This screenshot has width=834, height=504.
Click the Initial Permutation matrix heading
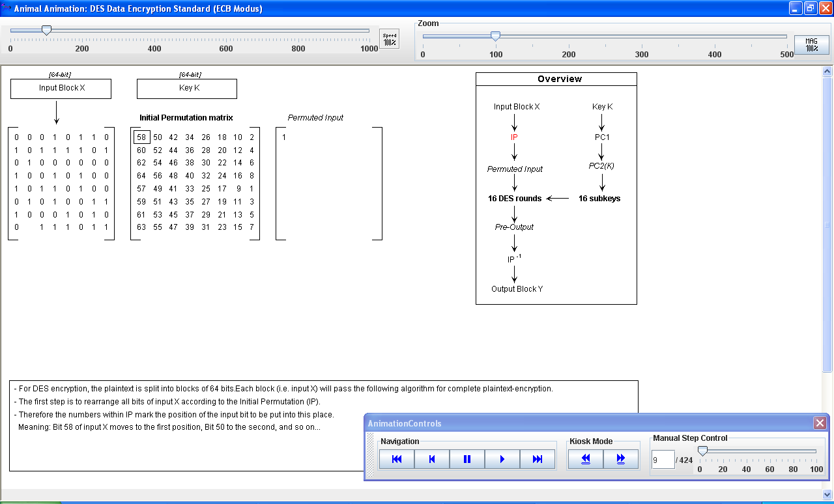tap(186, 118)
